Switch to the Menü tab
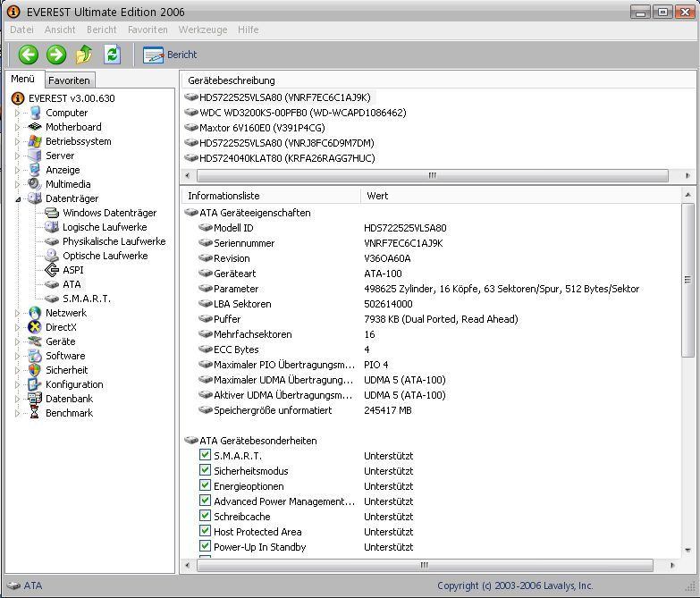The height and width of the screenshot is (598, 700). [22, 79]
